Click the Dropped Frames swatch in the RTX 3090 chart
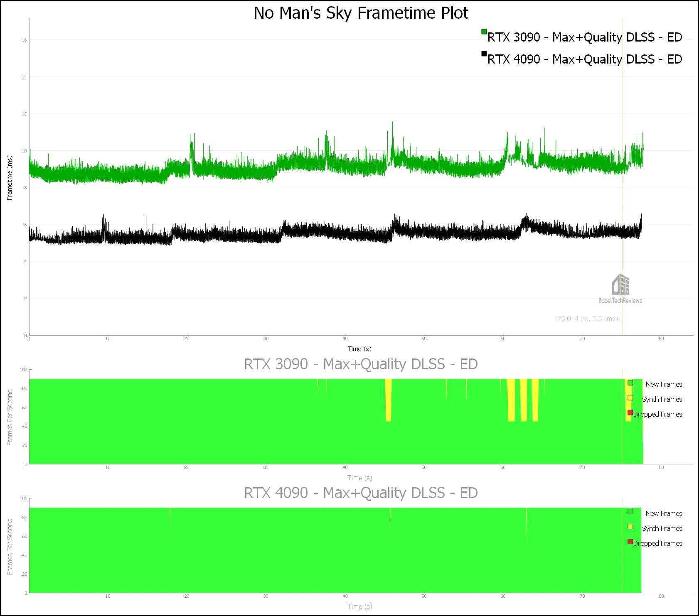 (630, 413)
